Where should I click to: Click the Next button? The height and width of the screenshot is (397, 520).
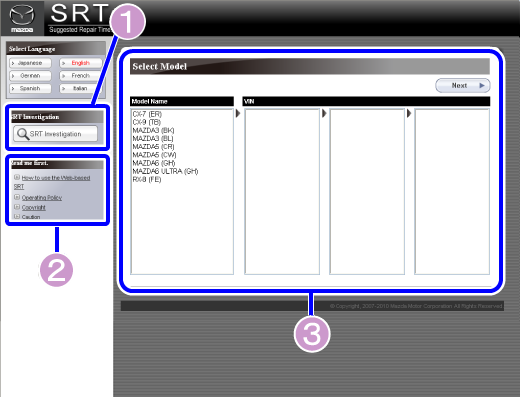point(463,85)
